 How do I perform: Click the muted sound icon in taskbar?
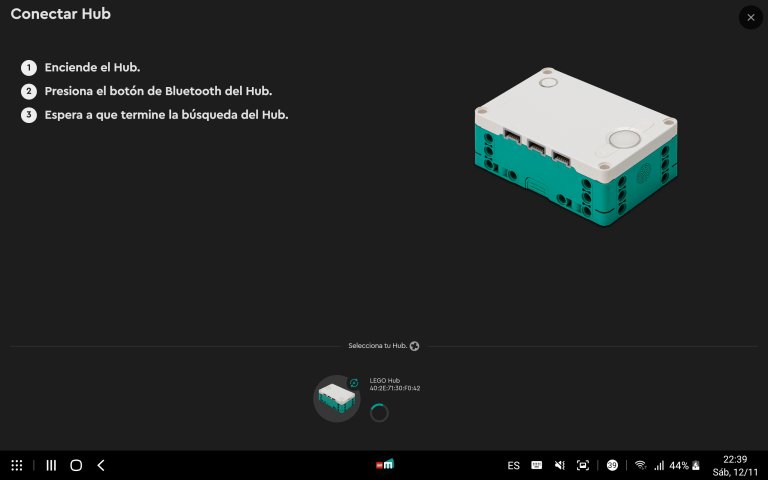pyautogui.click(x=559, y=465)
